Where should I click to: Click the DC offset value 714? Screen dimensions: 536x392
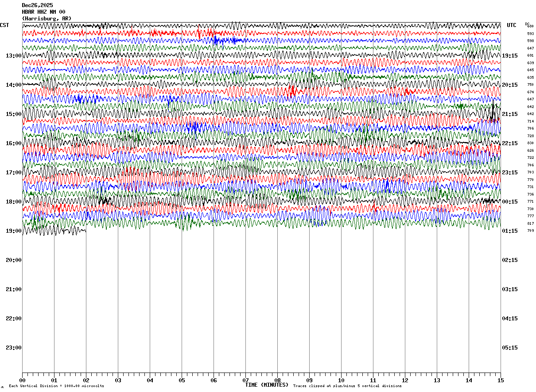(x=530, y=121)
